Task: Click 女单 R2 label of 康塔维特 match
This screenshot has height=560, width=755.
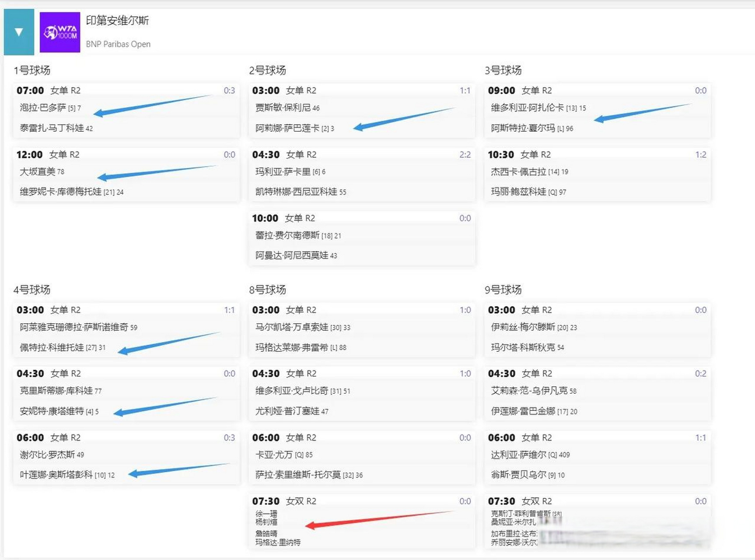Action: coord(66,374)
